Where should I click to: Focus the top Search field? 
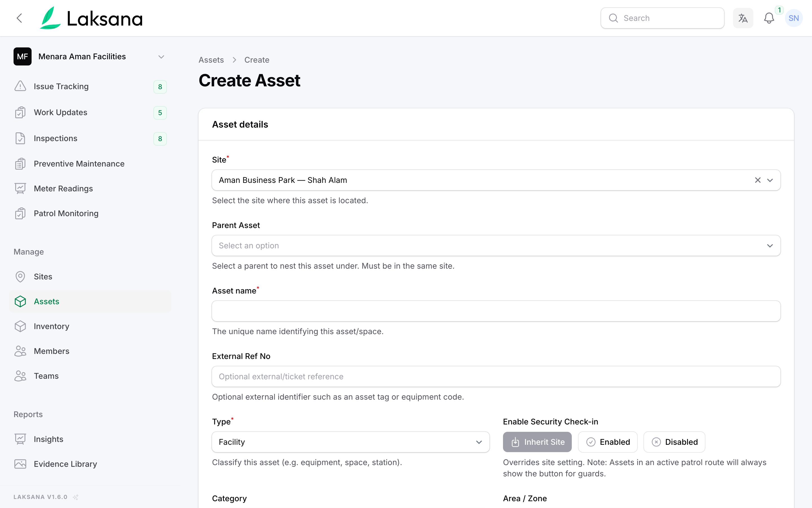(662, 18)
